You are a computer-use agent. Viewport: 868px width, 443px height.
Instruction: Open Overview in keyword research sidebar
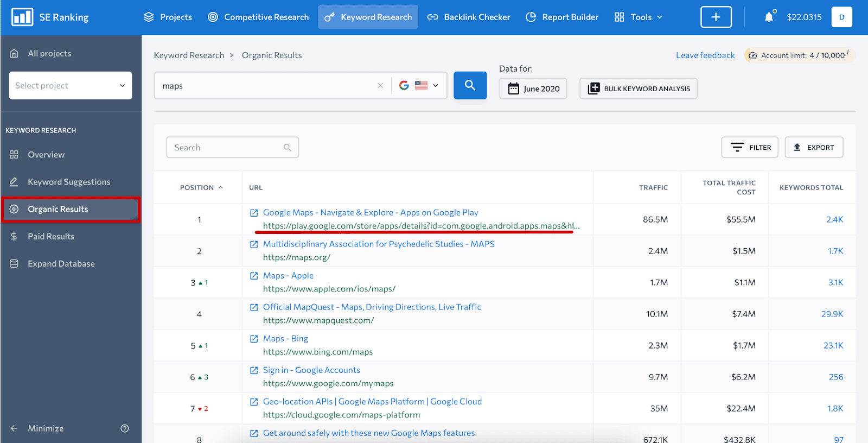(x=37, y=155)
